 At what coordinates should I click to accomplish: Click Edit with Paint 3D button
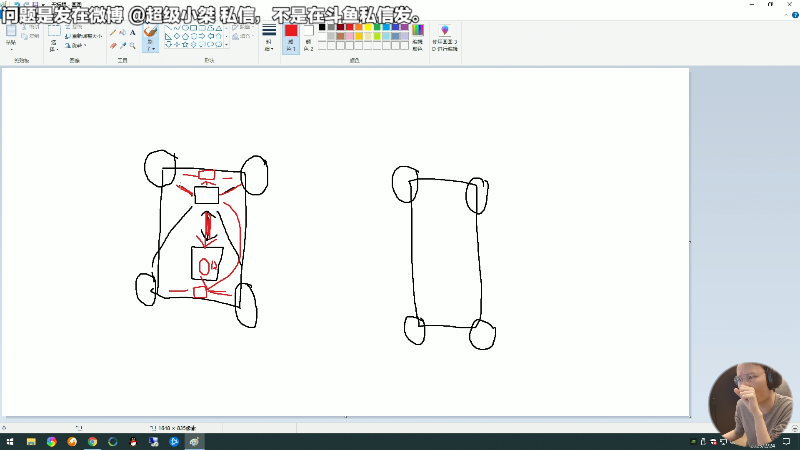click(x=444, y=38)
